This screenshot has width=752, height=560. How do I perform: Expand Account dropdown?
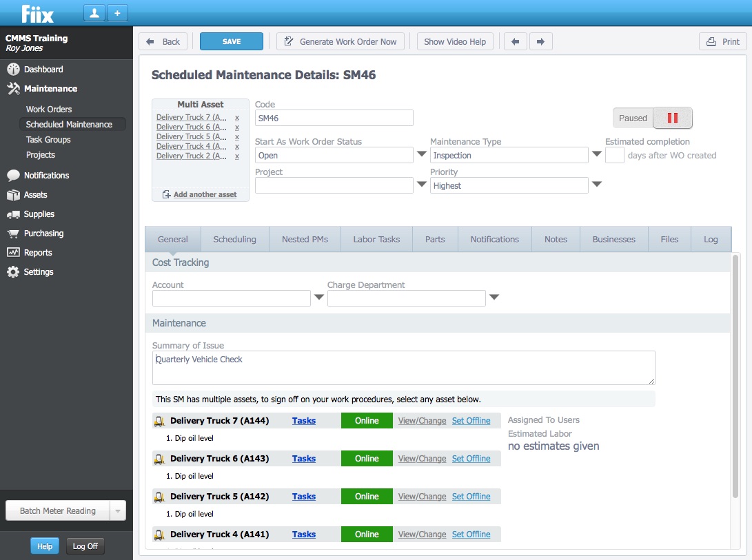[319, 298]
